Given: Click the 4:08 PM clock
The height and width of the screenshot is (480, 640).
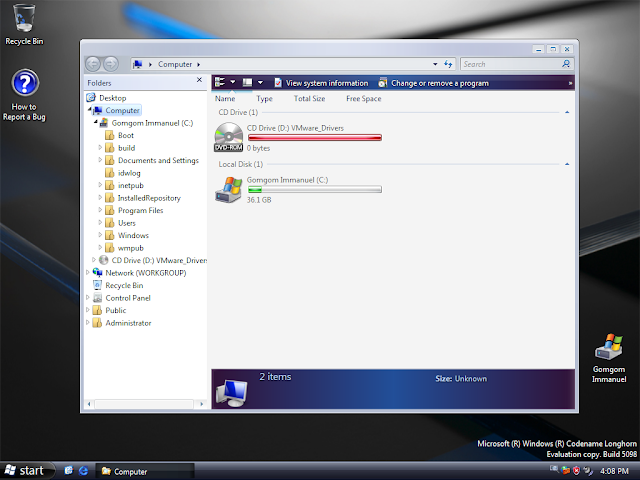Looking at the screenshot, I should click(614, 471).
